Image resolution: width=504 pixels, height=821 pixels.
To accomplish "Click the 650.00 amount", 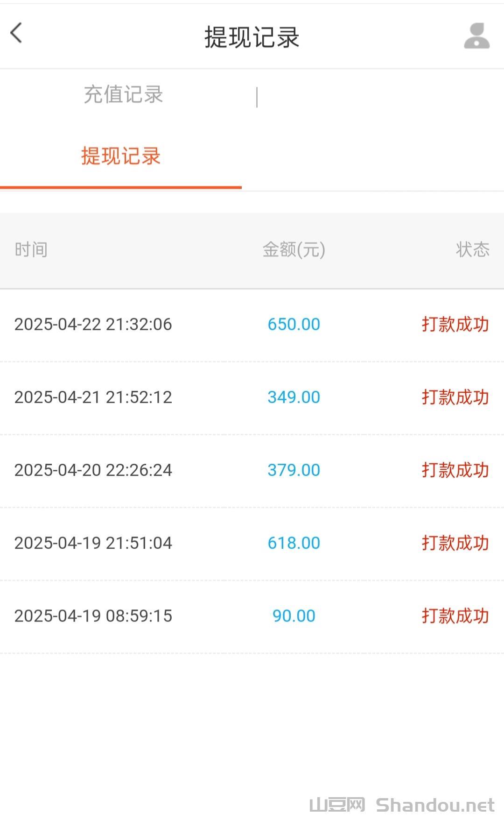I will (294, 325).
